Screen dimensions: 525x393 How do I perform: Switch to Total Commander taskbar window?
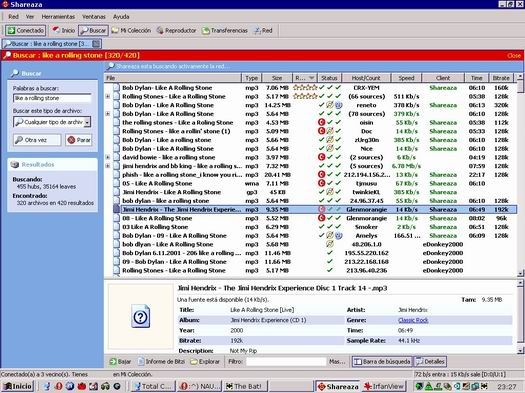tap(153, 386)
